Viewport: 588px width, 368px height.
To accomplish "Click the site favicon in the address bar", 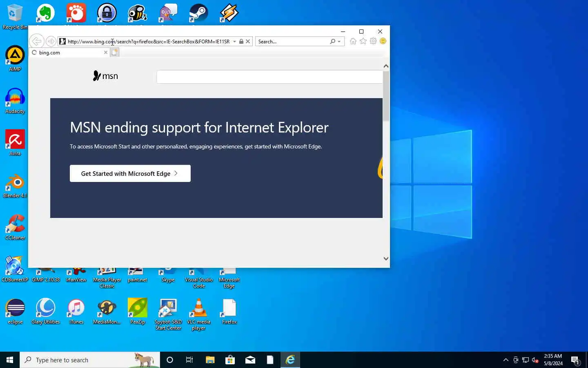I will point(62,41).
